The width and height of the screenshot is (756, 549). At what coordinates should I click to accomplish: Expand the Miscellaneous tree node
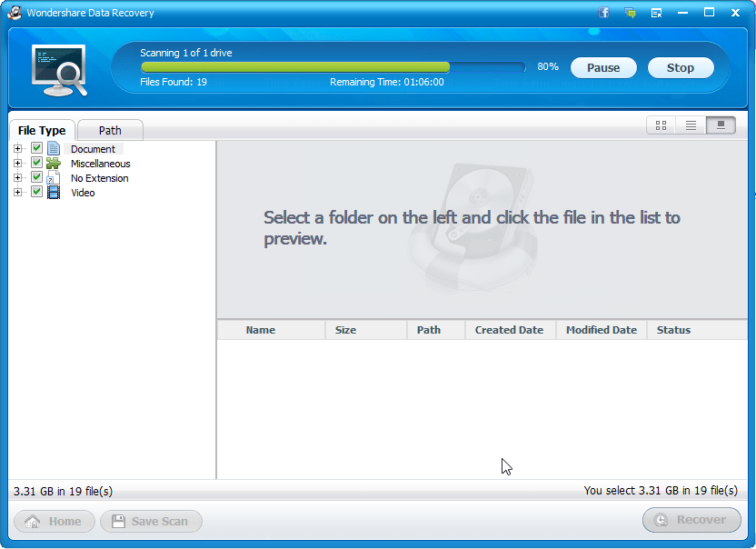click(18, 163)
